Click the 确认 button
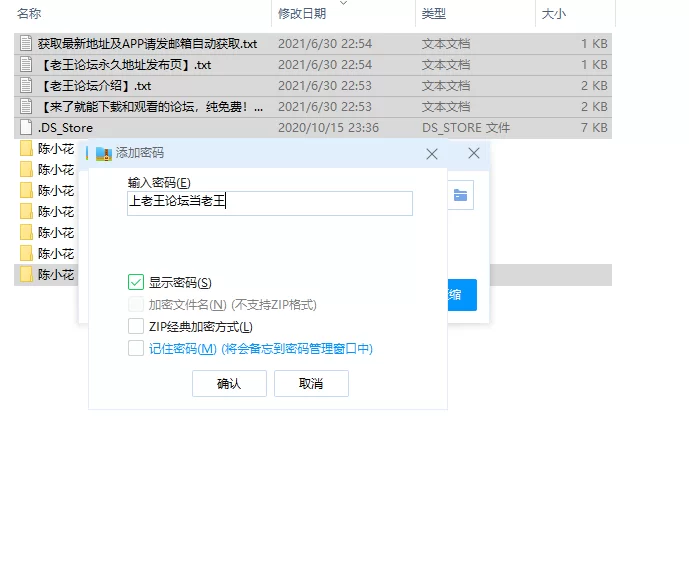 [229, 384]
